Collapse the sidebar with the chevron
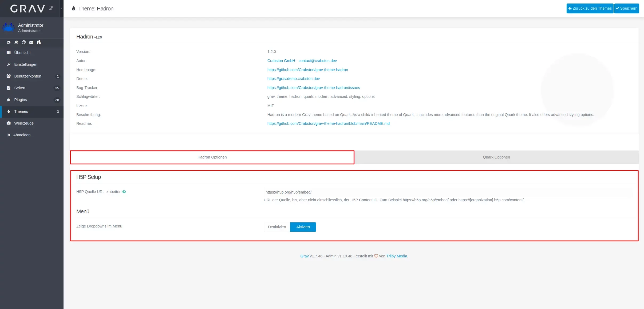Viewport: 644px width, 309px height. click(62, 8)
